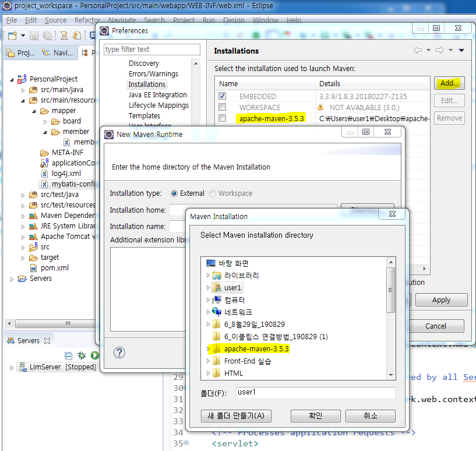The image size is (476, 451).
Task: Click the New wizard toolbar icon
Action: click(12, 36)
